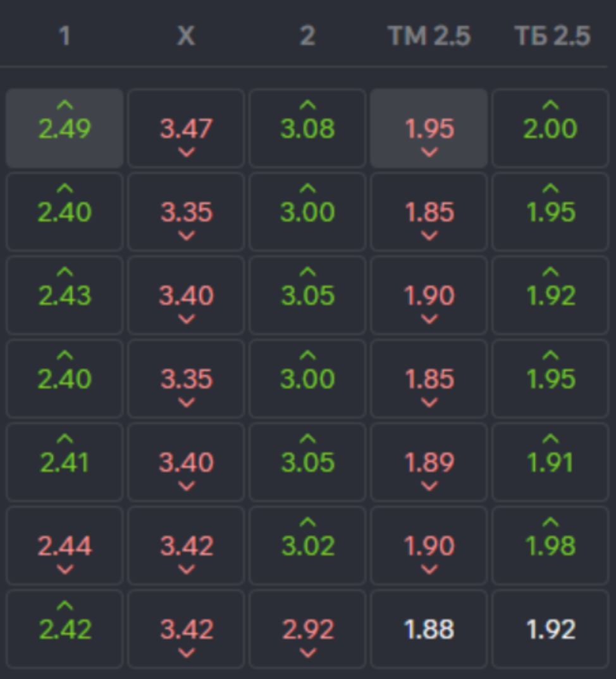This screenshot has height=679, width=616.
Task: Deselect the highlighted 1.95 ТМ 2.5 odds
Action: [x=429, y=128]
